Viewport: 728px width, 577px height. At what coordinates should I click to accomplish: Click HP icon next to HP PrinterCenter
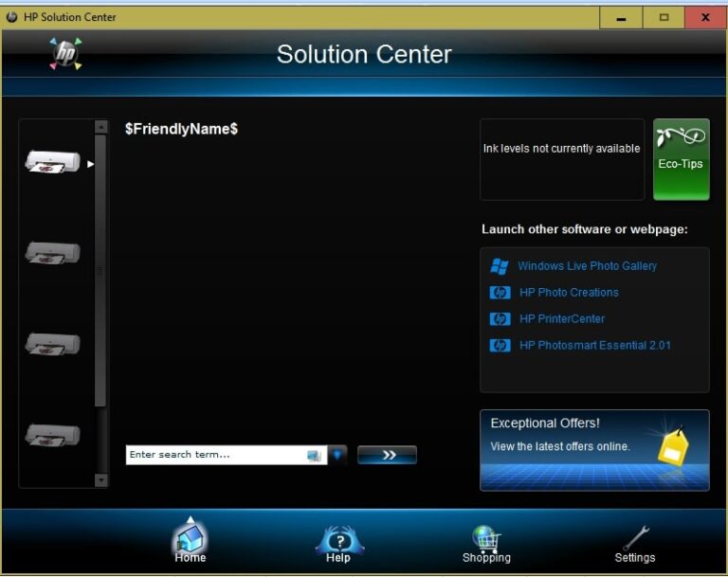pos(500,319)
